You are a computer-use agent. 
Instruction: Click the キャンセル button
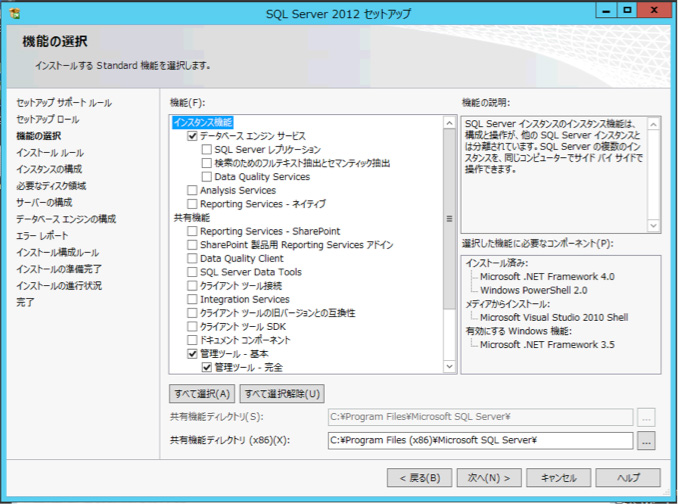click(559, 478)
